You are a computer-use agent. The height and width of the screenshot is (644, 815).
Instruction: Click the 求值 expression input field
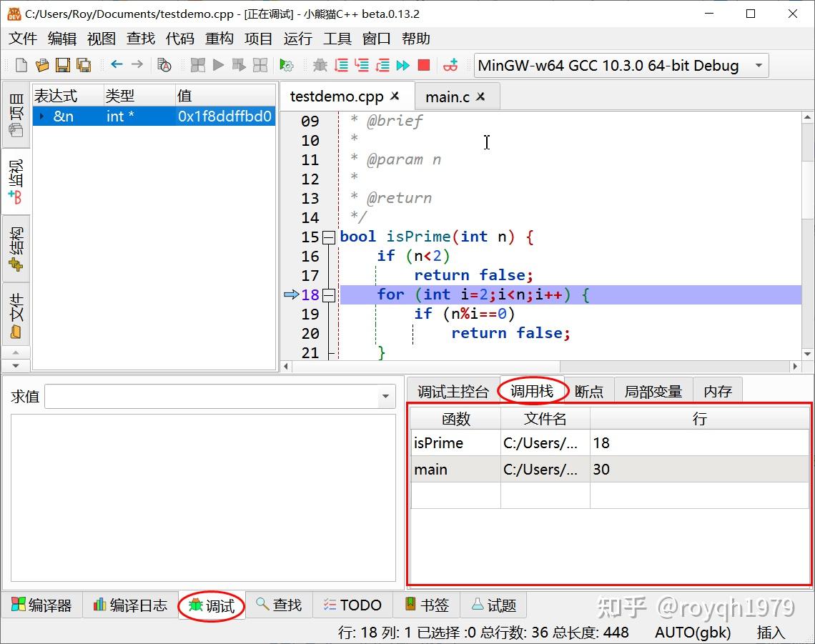tap(211, 396)
